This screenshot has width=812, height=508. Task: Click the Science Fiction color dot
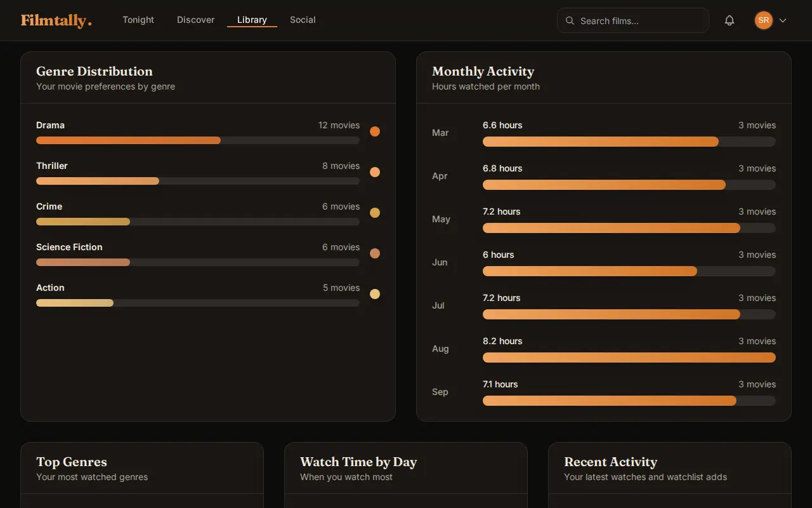click(375, 253)
